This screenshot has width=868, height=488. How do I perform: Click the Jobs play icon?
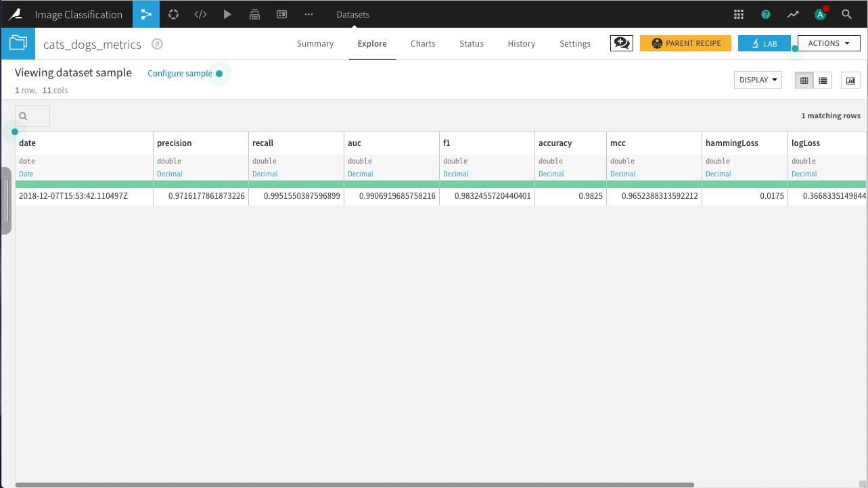point(227,14)
